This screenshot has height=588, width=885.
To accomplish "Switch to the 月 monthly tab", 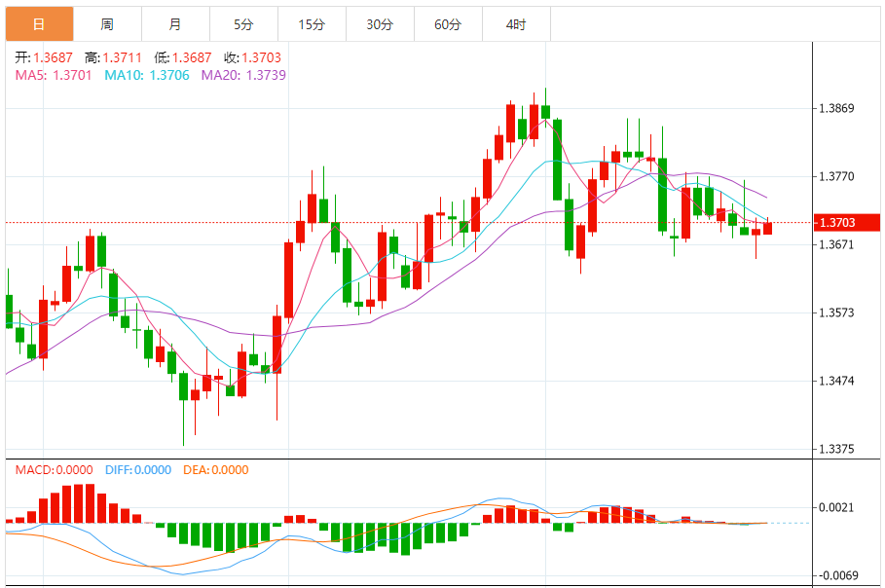I will [x=175, y=24].
